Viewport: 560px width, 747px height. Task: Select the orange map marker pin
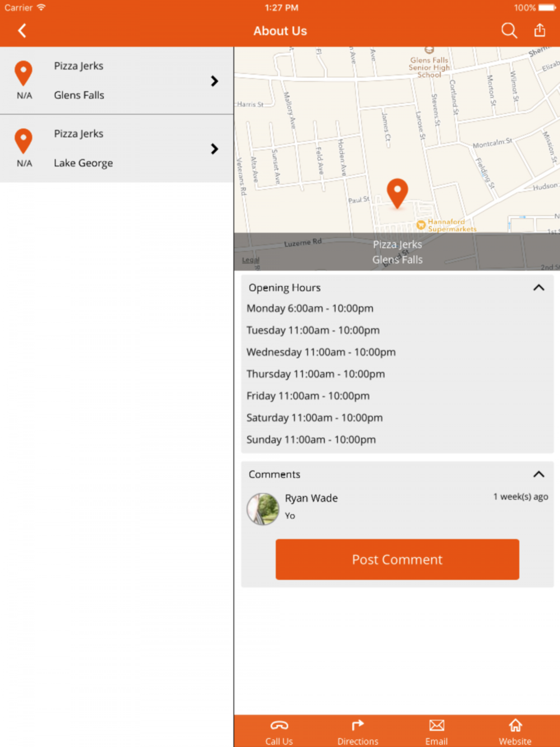397,193
